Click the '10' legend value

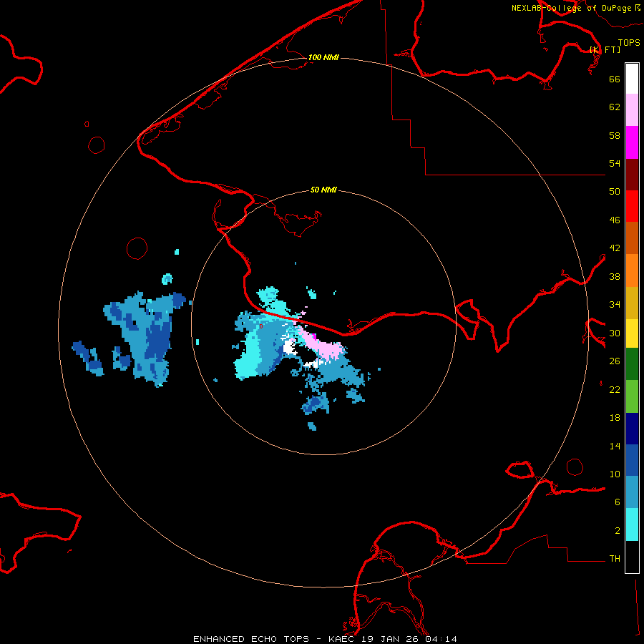click(x=615, y=474)
